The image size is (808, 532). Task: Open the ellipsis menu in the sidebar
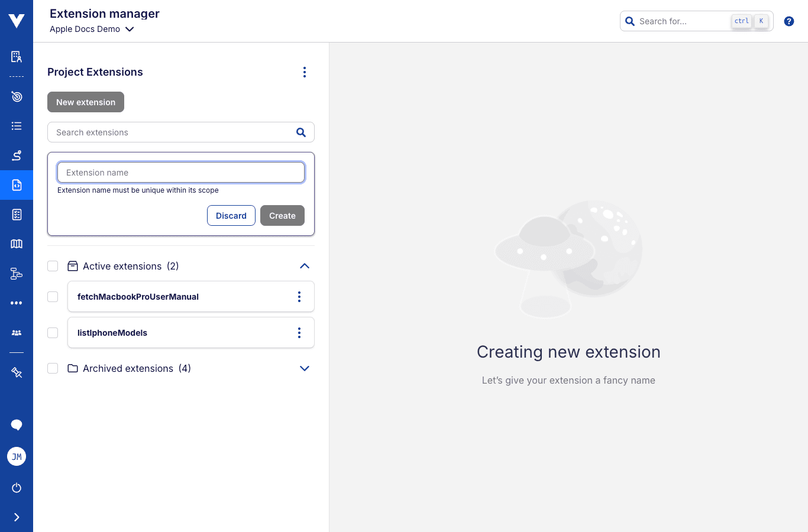click(x=16, y=303)
